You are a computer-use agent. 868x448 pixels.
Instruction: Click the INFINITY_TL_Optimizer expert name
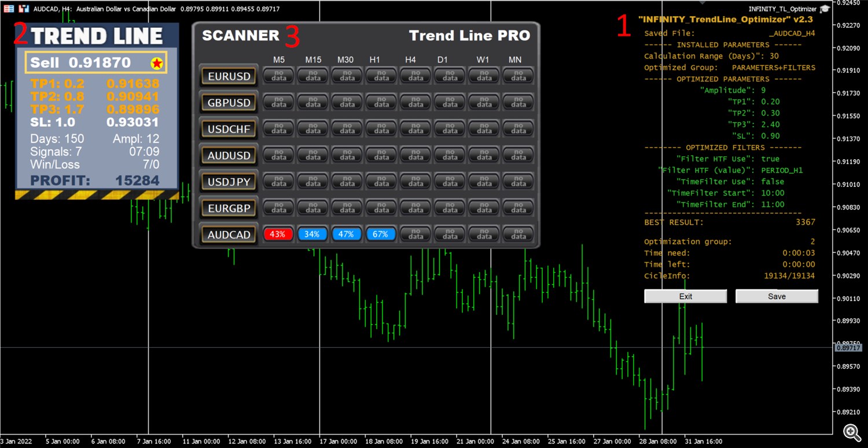(782, 9)
